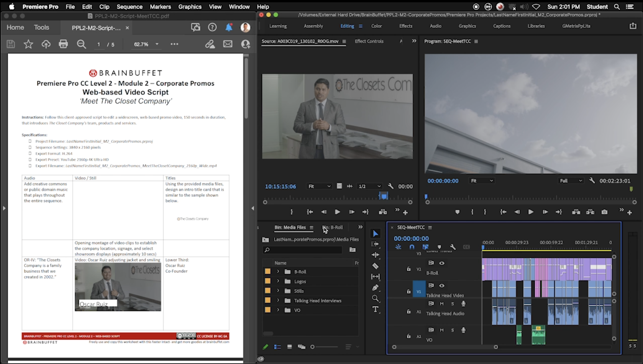Open the Bin: B-Roll panel tab
Viewport: 643px width, 364px height.
tap(333, 227)
